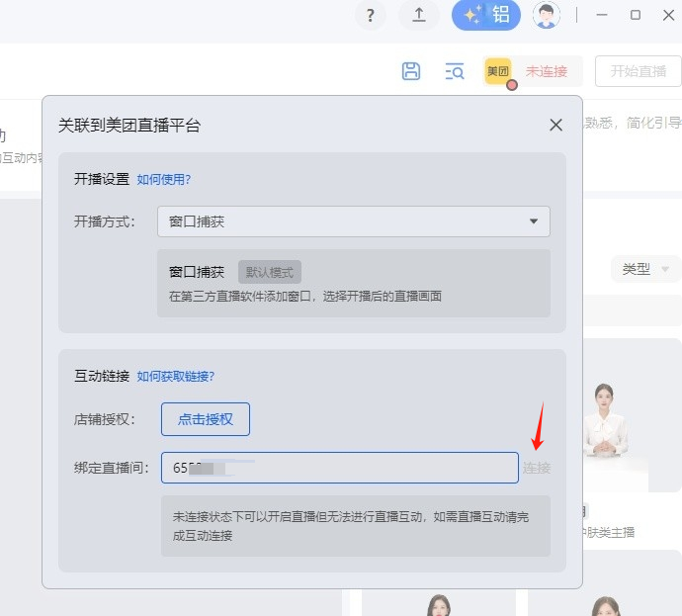Click the 未连接 connection status
The height and width of the screenshot is (616, 682).
547,71
